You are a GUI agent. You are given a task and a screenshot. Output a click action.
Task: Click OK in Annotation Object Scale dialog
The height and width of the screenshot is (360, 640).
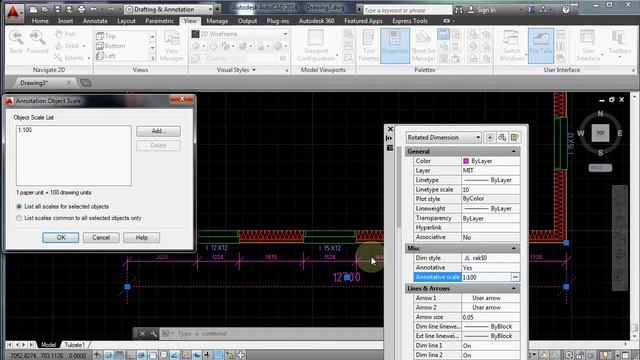[60, 238]
